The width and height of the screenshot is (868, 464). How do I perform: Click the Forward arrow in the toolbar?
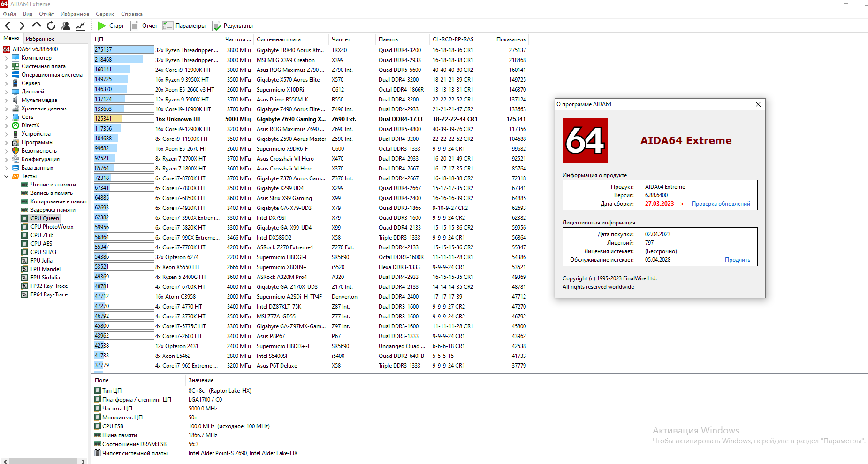(22, 26)
